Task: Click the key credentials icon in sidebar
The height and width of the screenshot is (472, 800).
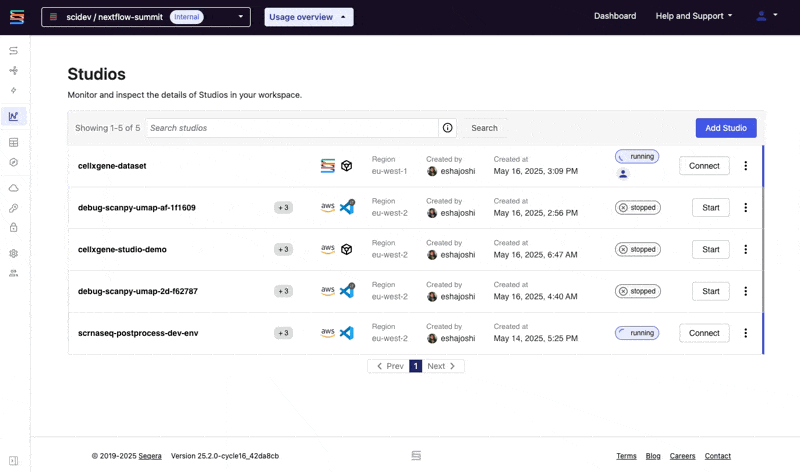Action: click(x=14, y=208)
